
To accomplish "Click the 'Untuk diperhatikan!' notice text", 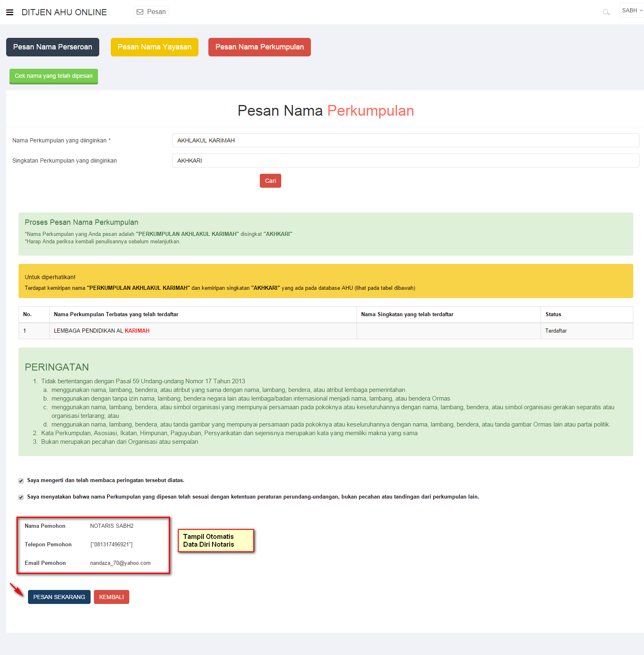I will point(50,277).
